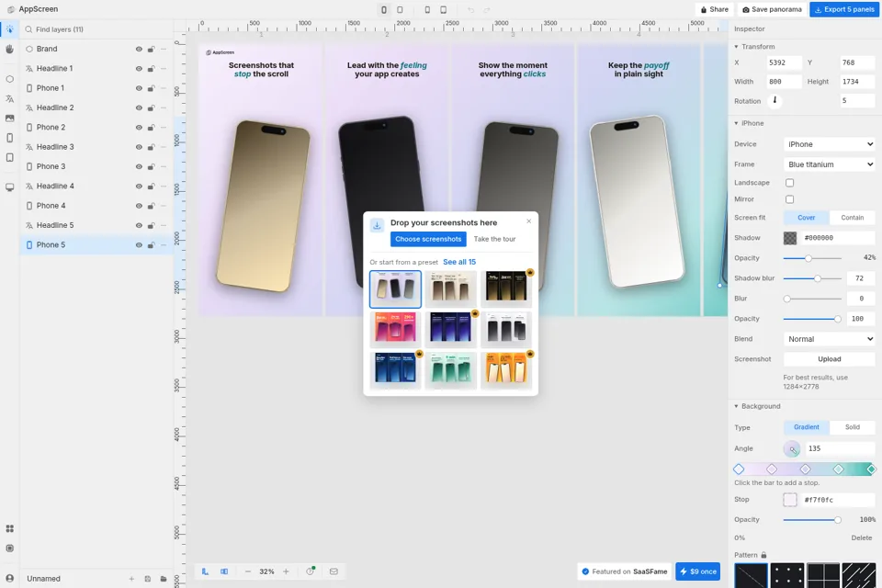Hide the Phone 1 layer
The image size is (882, 588).
point(139,88)
